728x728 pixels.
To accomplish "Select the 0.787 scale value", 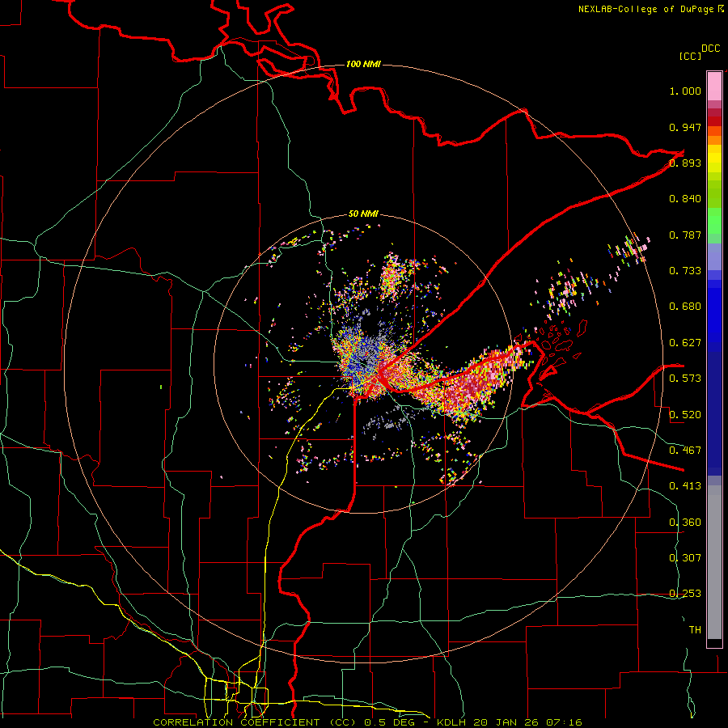I will tap(685, 235).
